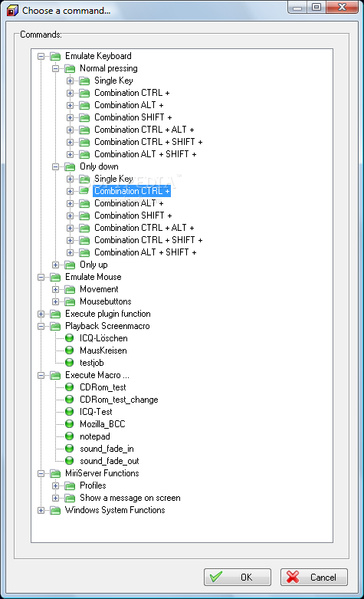The width and height of the screenshot is (364, 599).
Task: Collapse the Emulate Keyboard node
Action: coord(41,57)
